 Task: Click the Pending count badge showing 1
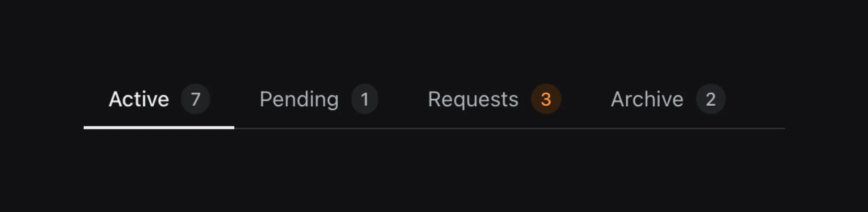364,99
